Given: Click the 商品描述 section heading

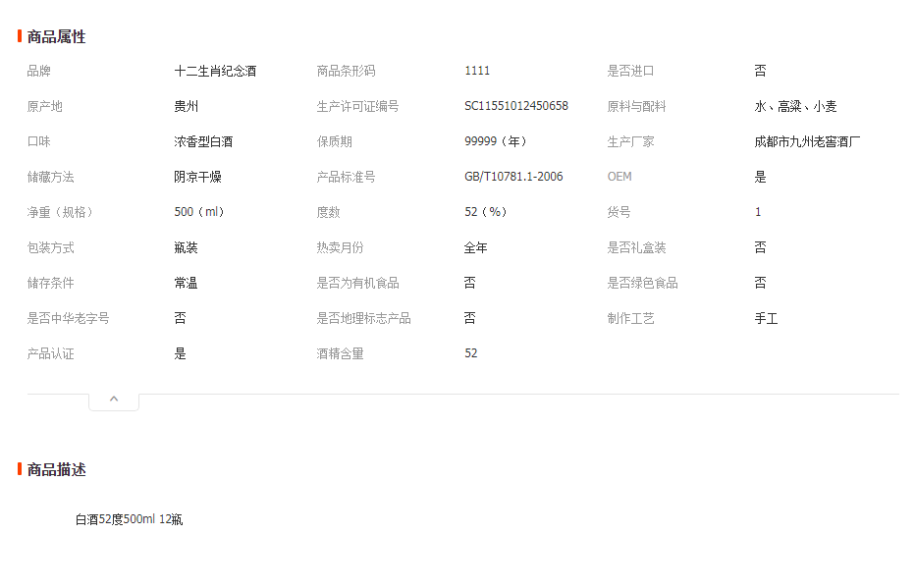Looking at the screenshot, I should point(56,470).
